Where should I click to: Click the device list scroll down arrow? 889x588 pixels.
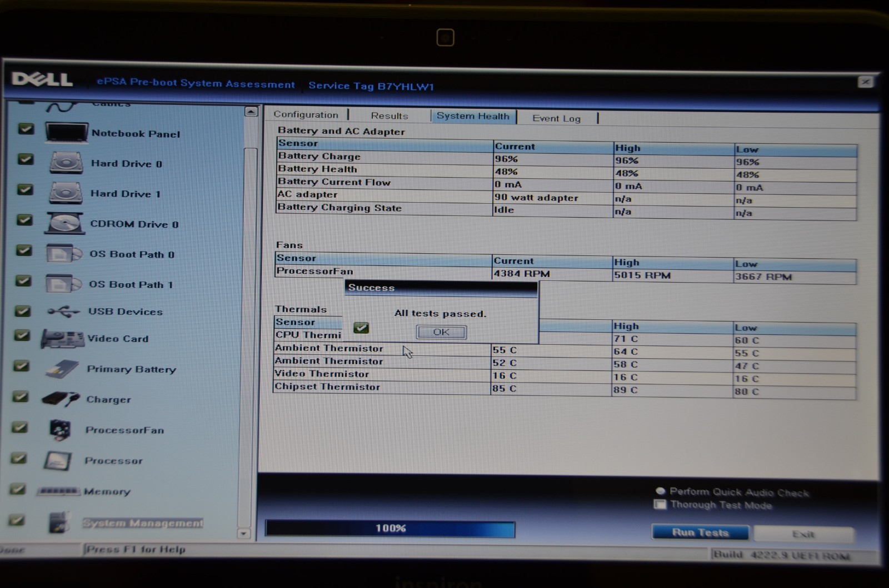(x=244, y=534)
